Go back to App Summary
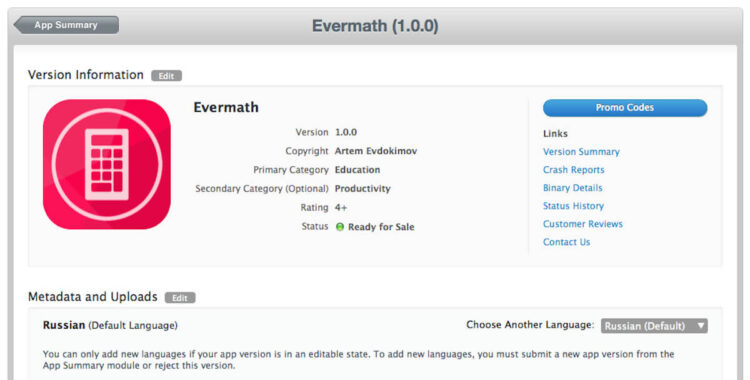The width and height of the screenshot is (750, 380). (x=66, y=25)
